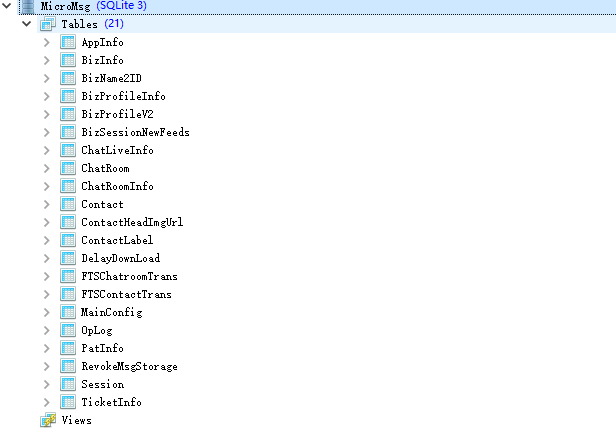Select the text 'TicketInfo'
Image resolution: width=616 pixels, height=440 pixels.
(x=112, y=402)
